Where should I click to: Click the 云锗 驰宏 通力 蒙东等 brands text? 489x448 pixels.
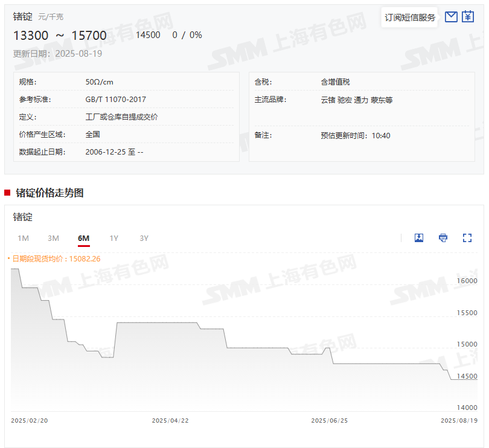point(356,100)
